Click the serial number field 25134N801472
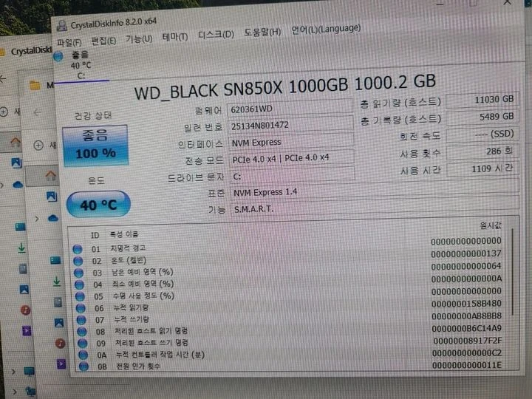Image resolution: width=532 pixels, height=399 pixels. click(x=291, y=125)
